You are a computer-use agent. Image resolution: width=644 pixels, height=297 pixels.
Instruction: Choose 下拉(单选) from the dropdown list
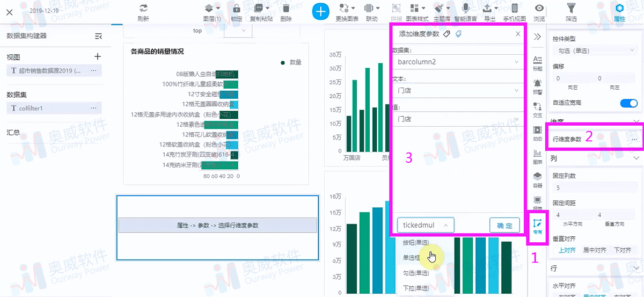coord(415,288)
